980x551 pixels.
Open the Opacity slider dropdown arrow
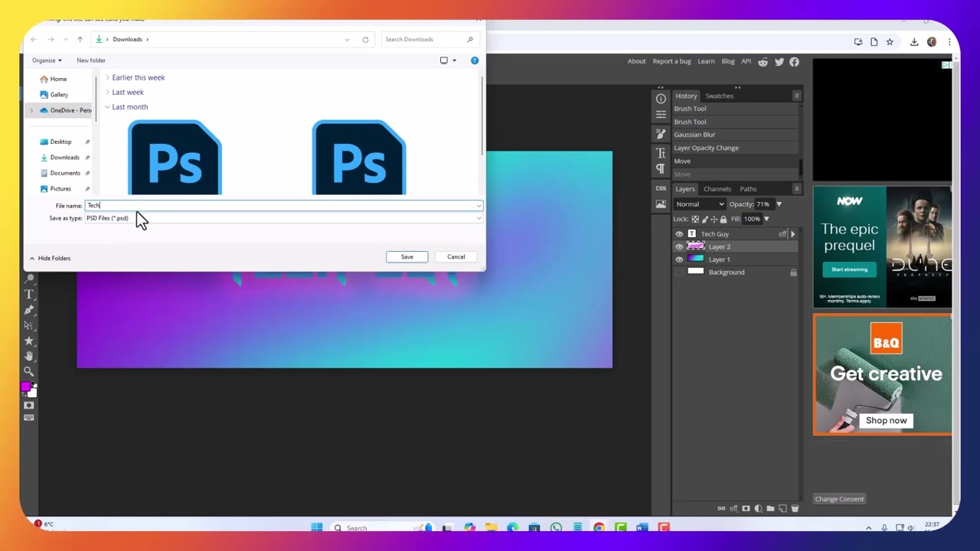(x=779, y=204)
